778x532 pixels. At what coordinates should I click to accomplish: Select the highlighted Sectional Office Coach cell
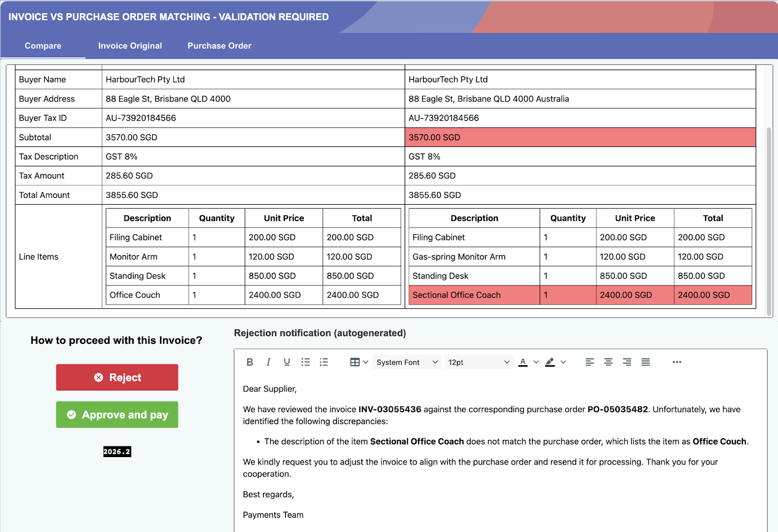[474, 295]
